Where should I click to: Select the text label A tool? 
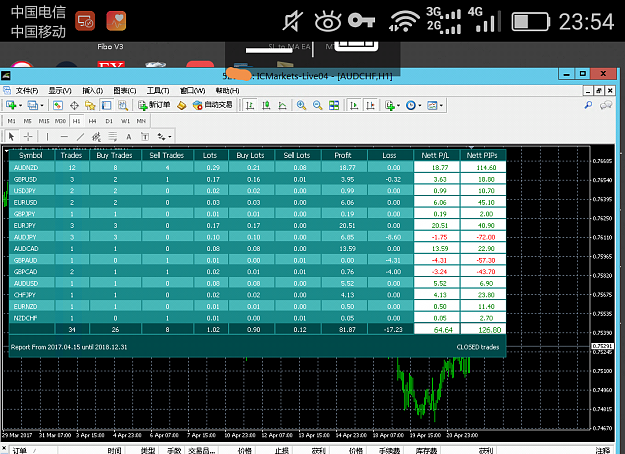(128, 137)
